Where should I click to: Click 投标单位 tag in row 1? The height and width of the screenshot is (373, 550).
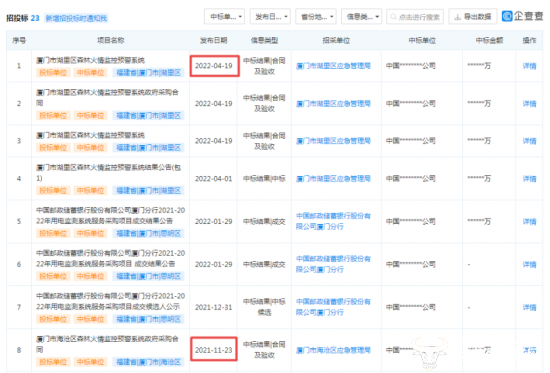(x=53, y=73)
